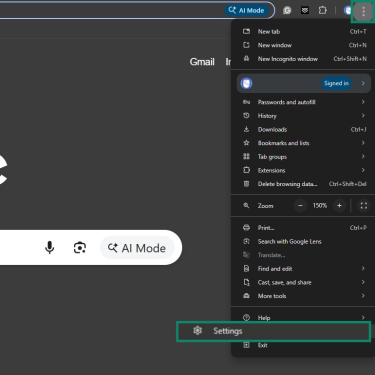Viewport: 375px width, 375px height.
Task: Click the Downloads arrow icon
Action: click(x=246, y=129)
